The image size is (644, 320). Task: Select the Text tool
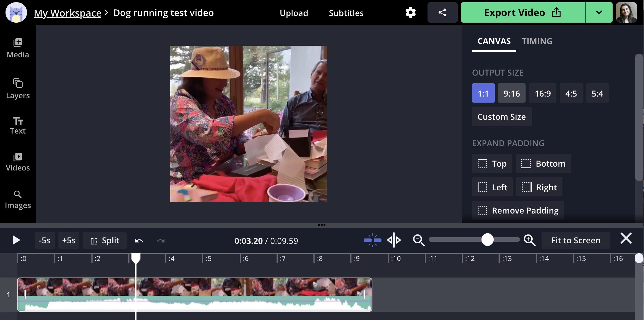click(18, 126)
